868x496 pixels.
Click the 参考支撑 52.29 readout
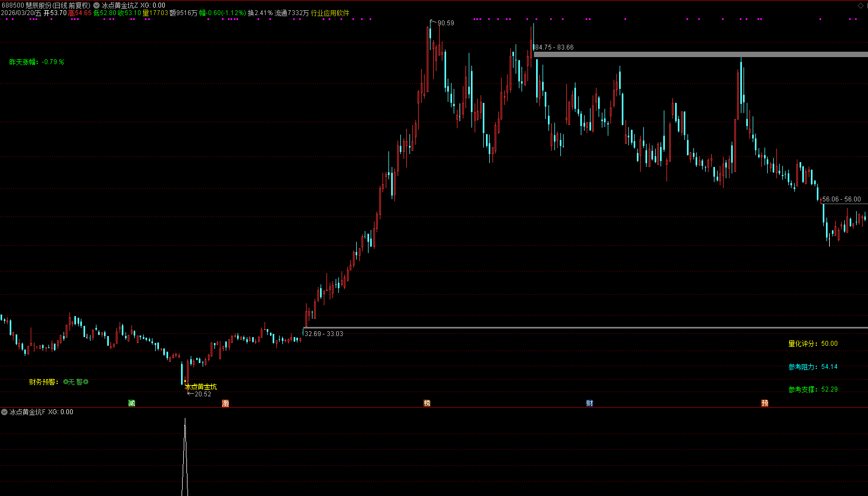(813, 389)
